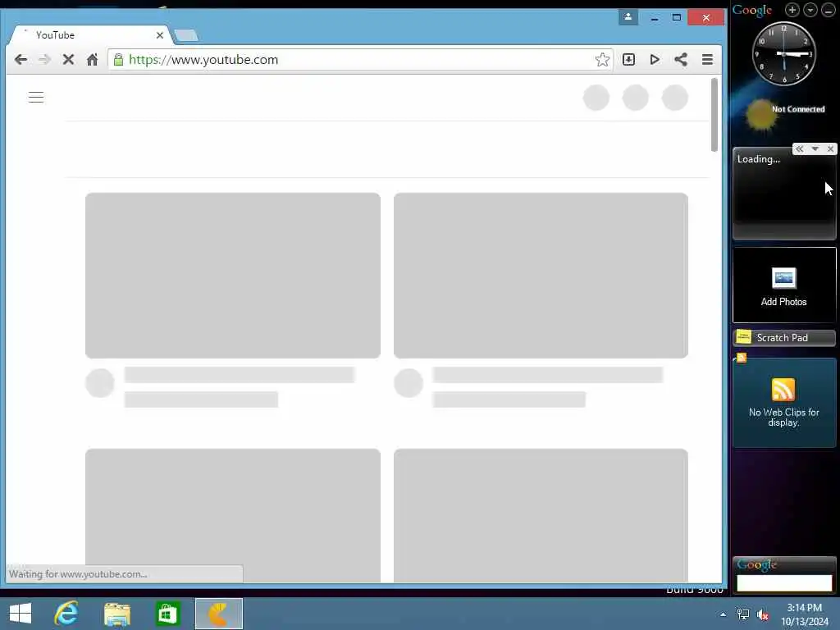Image resolution: width=840 pixels, height=630 pixels.
Task: Close the Loading gadget with its X
Action: 830,149
